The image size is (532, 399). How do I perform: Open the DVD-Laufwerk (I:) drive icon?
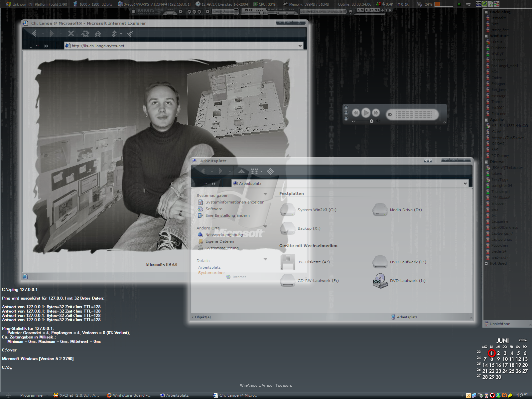point(380,281)
